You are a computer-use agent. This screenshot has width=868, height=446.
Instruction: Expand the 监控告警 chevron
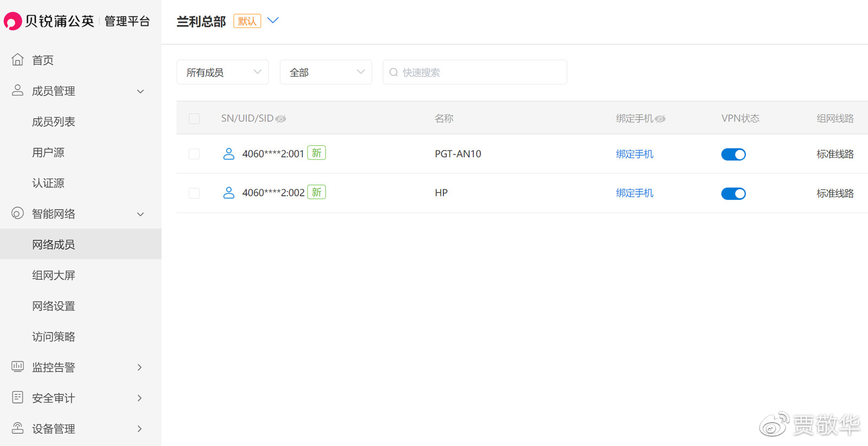pos(140,367)
